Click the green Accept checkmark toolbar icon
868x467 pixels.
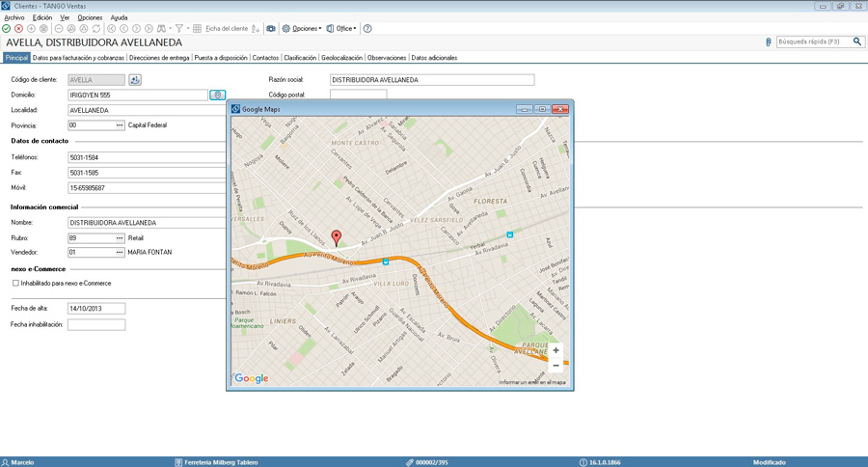[6, 29]
